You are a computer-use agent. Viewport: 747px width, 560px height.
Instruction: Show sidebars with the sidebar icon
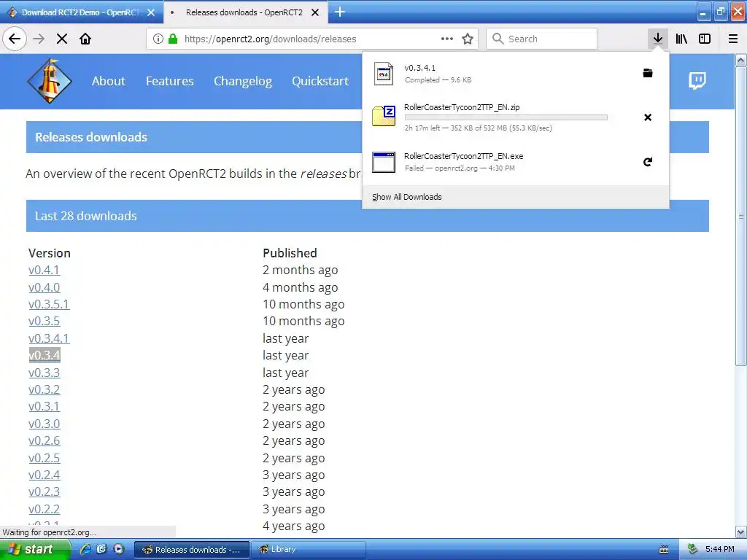pyautogui.click(x=705, y=39)
